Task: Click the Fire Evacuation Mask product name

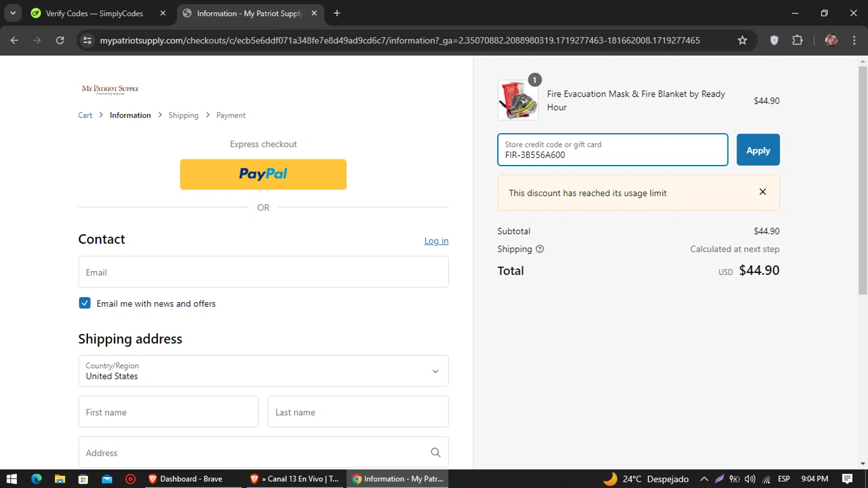Action: (x=636, y=100)
